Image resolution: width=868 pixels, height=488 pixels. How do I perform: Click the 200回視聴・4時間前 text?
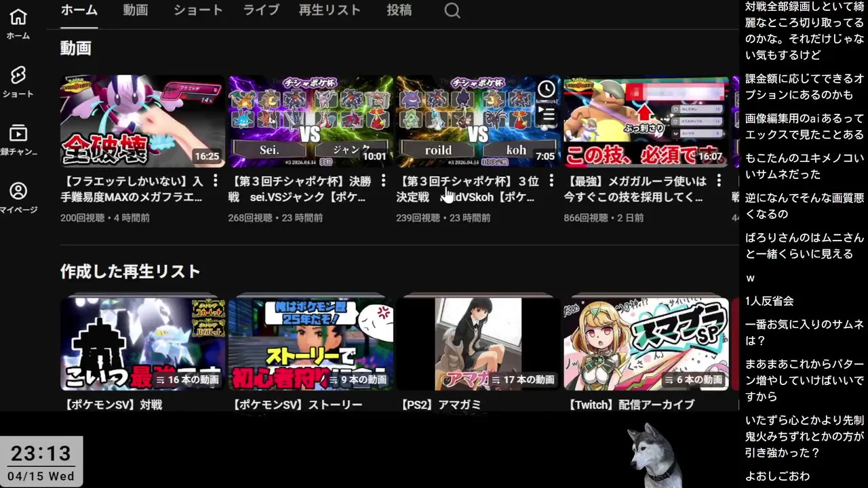[x=105, y=218]
